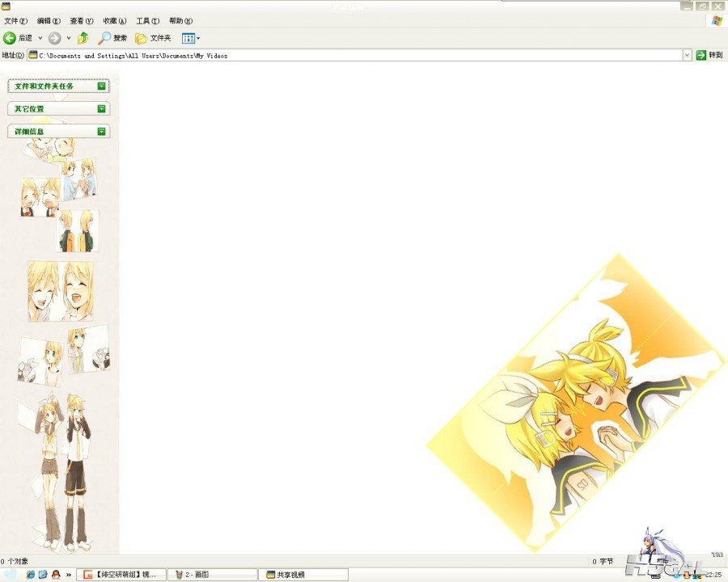The image size is (728, 582).
Task: Click the address bar path field
Action: [x=355, y=55]
